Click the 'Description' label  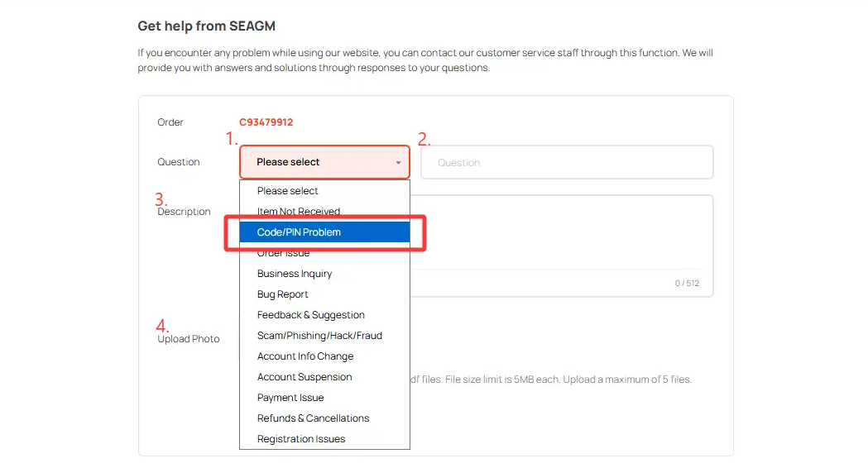click(184, 212)
